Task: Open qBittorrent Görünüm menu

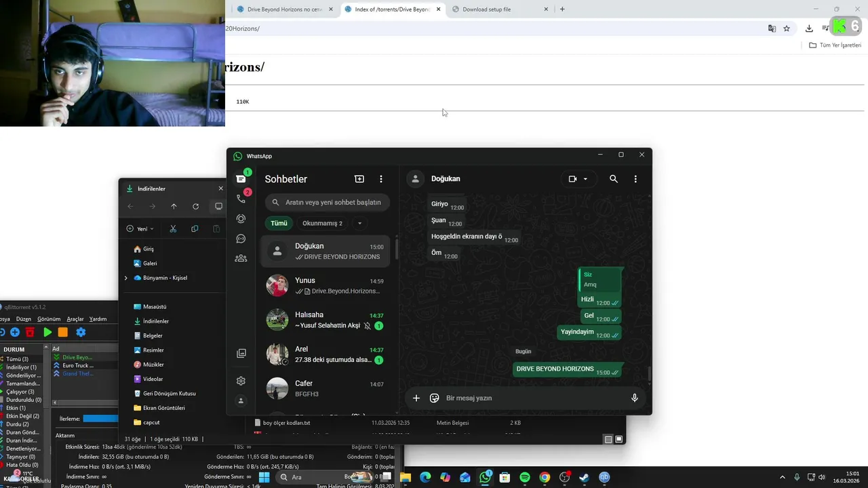Action: tap(49, 319)
